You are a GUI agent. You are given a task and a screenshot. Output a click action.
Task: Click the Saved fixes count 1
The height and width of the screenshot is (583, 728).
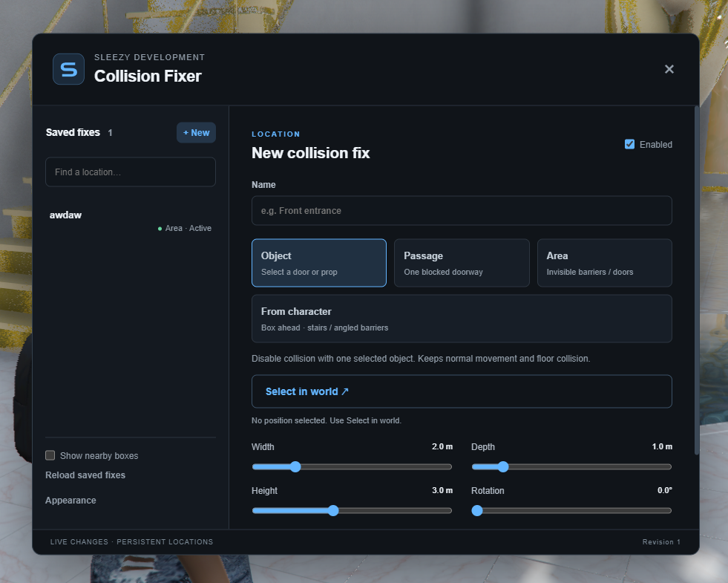[110, 133]
